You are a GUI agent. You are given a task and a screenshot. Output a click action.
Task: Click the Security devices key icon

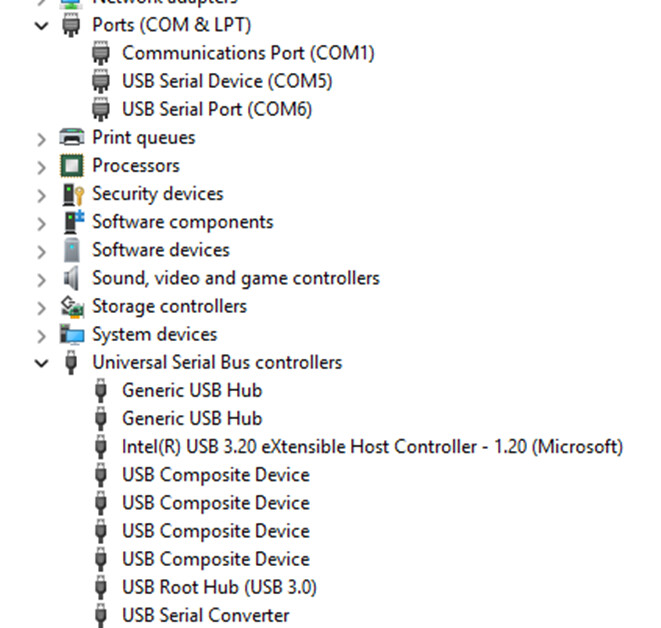pos(71,194)
